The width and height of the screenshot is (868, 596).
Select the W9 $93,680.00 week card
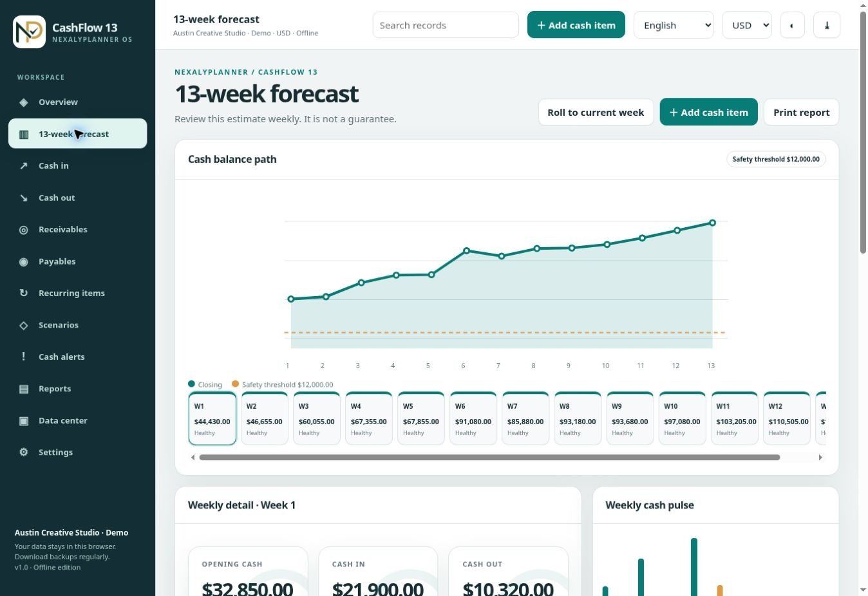[x=630, y=418]
